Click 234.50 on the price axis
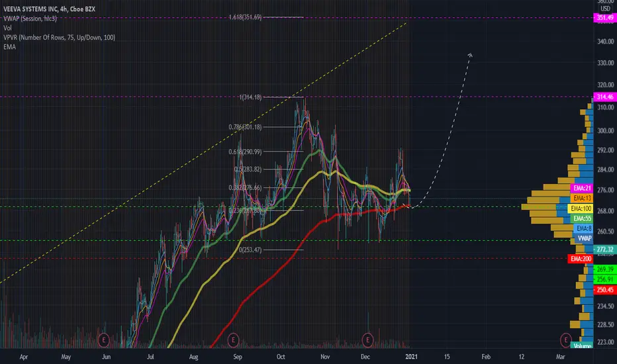 [x=605, y=306]
